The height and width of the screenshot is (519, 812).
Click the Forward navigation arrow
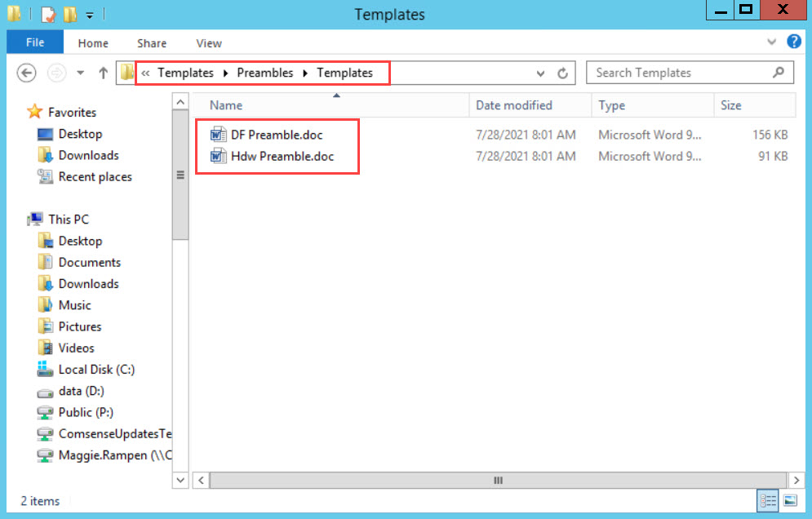pyautogui.click(x=56, y=73)
